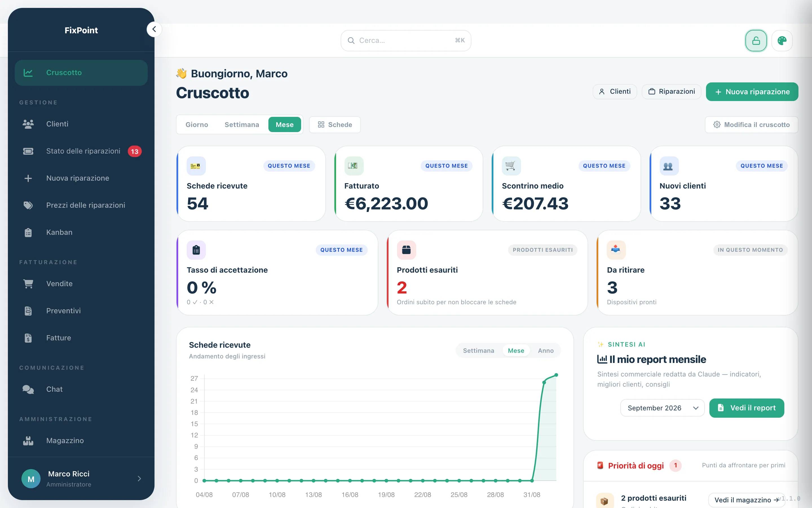Click the Kanban clipboard icon

click(x=28, y=233)
